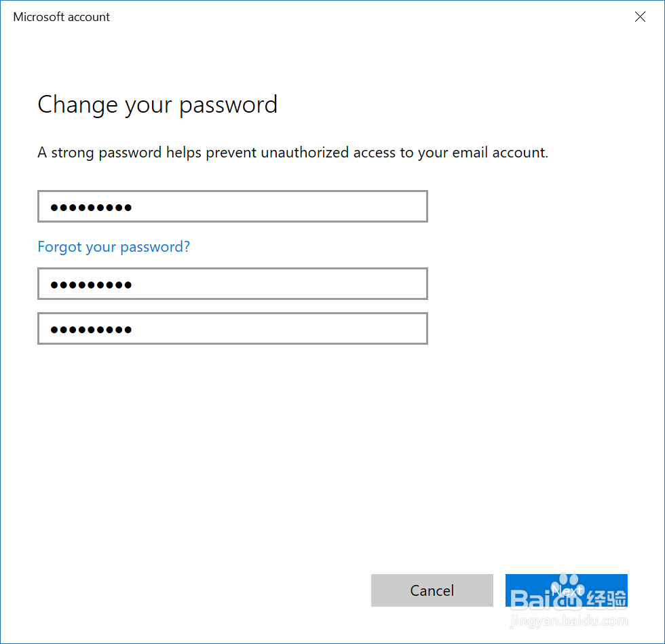The image size is (665, 644).
Task: Select the bottom confirm password field
Action: coord(232,328)
